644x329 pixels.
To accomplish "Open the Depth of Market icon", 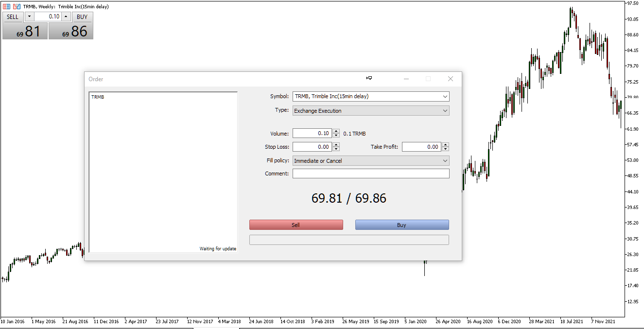I will pyautogui.click(x=7, y=6).
